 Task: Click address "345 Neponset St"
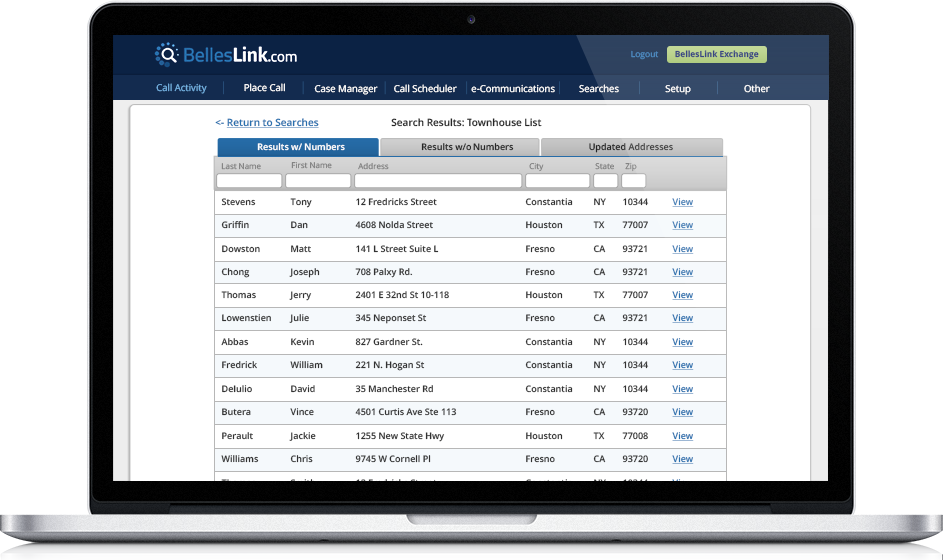pos(391,318)
